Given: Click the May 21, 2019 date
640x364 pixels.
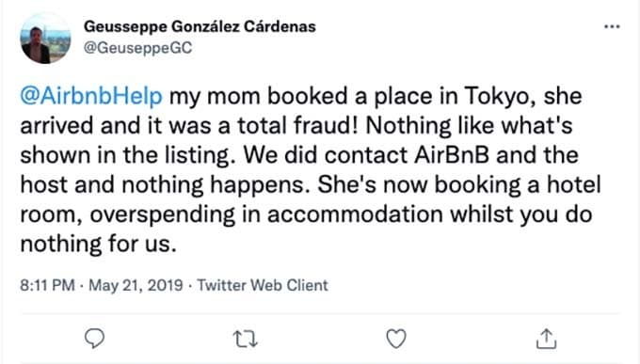Looking at the screenshot, I should point(136,285).
